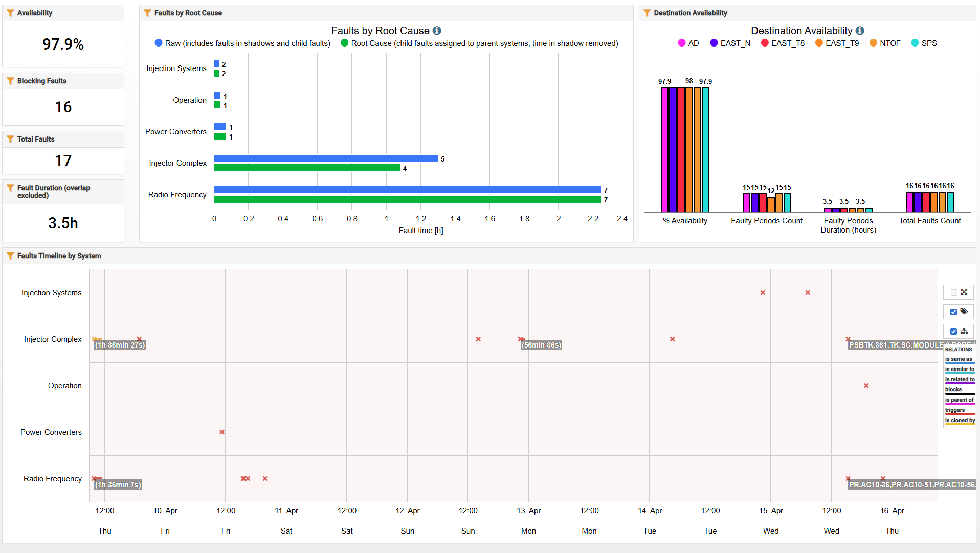Viewport: 980px width, 553px height.
Task: Click the Blocking Faults filter icon
Action: [x=10, y=81]
